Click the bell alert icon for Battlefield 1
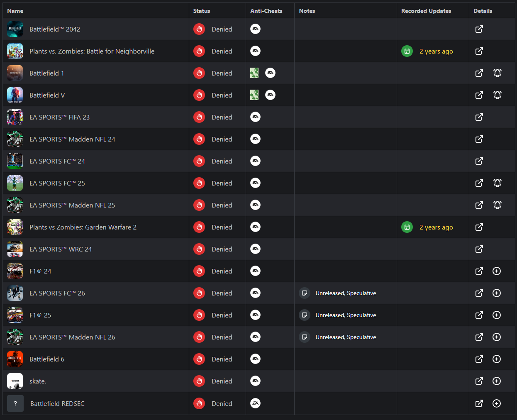Image resolution: width=517 pixels, height=420 pixels. click(x=497, y=73)
